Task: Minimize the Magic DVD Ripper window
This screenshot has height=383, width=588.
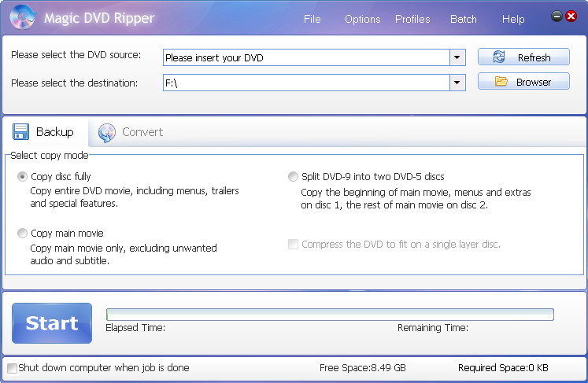Action: point(557,16)
